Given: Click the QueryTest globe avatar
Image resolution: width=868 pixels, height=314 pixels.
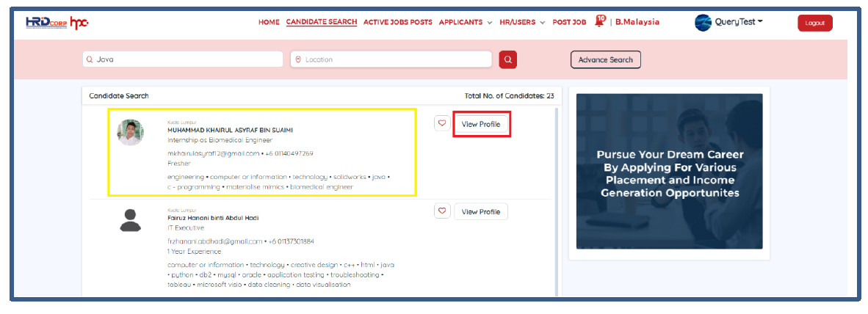Looking at the screenshot, I should [703, 22].
